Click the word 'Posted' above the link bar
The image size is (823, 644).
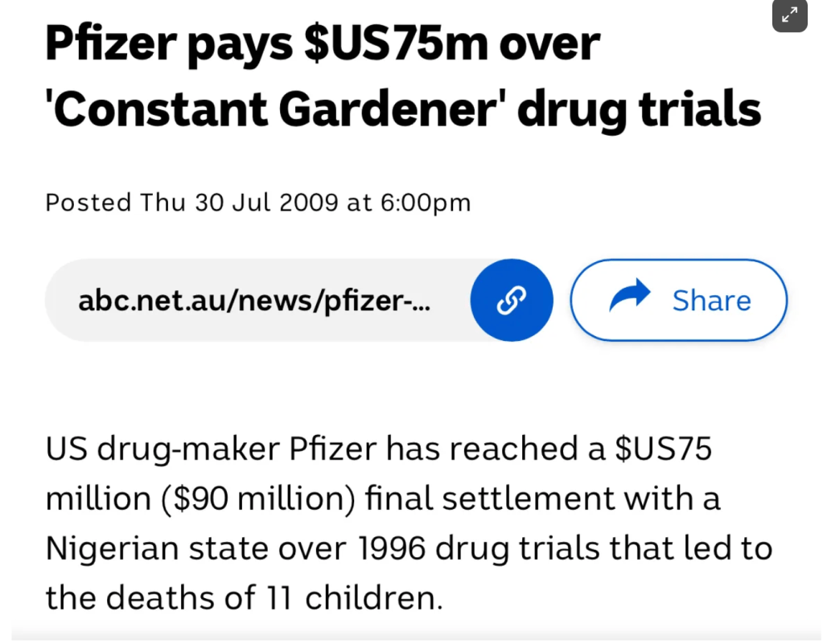(x=89, y=202)
